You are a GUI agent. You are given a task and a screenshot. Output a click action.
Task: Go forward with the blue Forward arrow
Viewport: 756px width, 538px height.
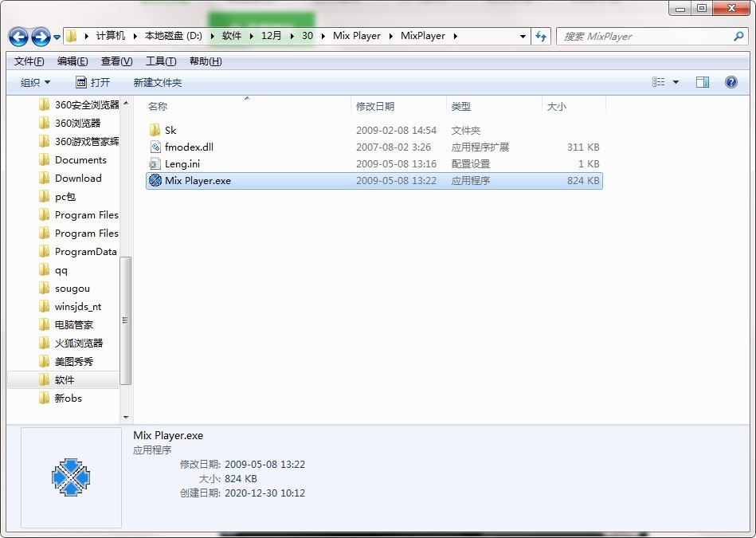pos(41,37)
